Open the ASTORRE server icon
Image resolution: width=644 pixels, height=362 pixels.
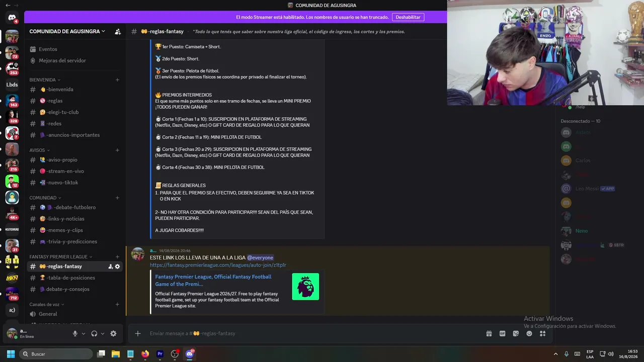point(12,229)
